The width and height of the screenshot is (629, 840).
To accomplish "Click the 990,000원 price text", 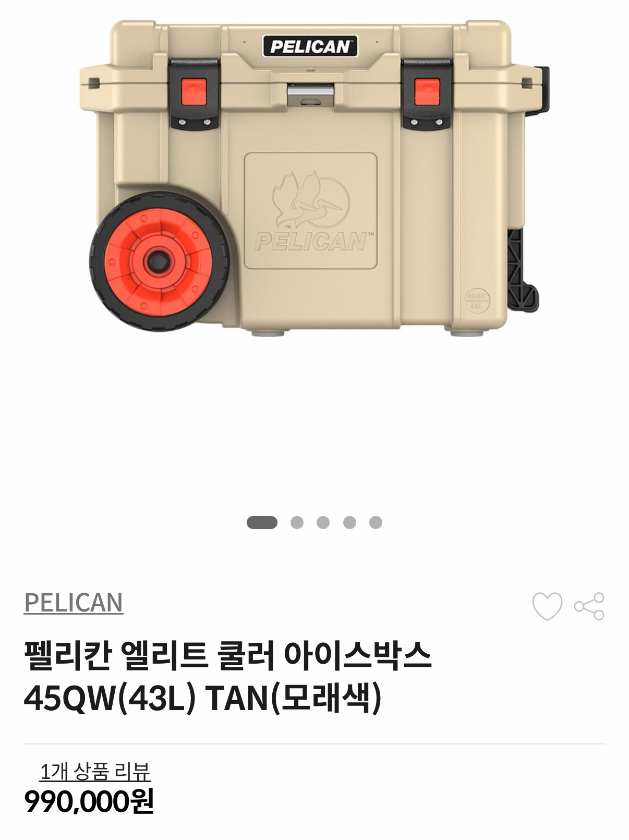I will tap(89, 801).
